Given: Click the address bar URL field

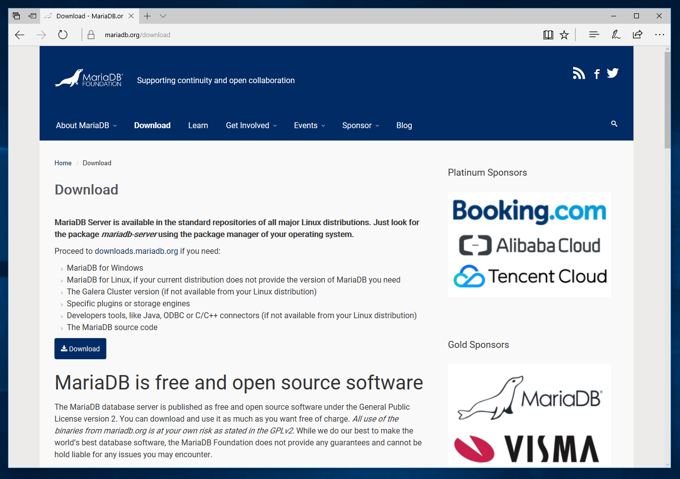Looking at the screenshot, I should point(312,35).
